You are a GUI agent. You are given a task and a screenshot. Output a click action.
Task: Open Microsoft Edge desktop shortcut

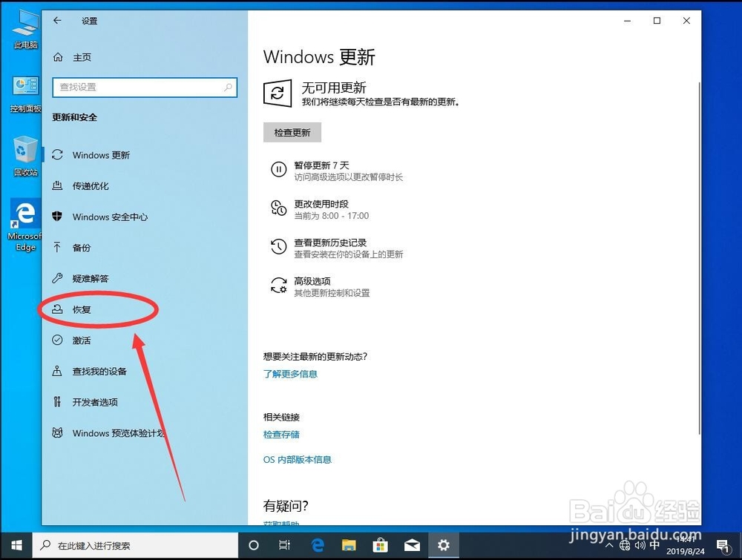click(25, 225)
